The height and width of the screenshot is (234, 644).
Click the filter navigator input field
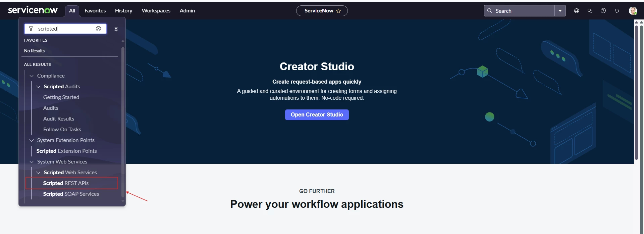(65, 29)
